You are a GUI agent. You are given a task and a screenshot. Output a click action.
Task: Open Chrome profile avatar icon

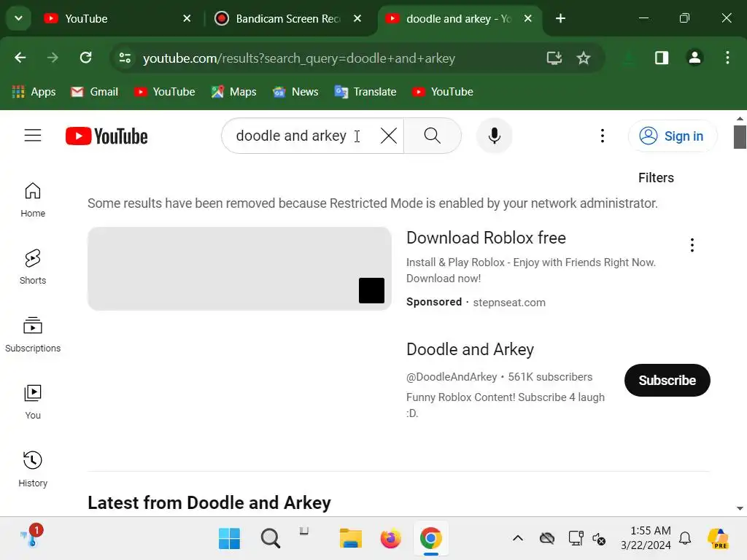tap(694, 58)
